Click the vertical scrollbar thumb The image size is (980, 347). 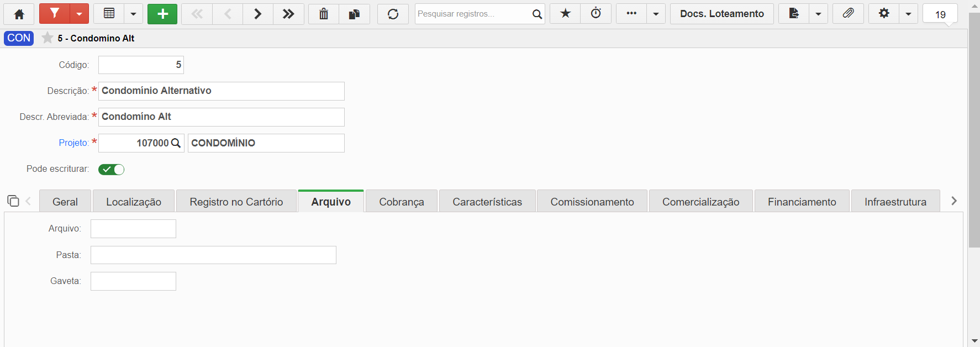[x=974, y=130]
